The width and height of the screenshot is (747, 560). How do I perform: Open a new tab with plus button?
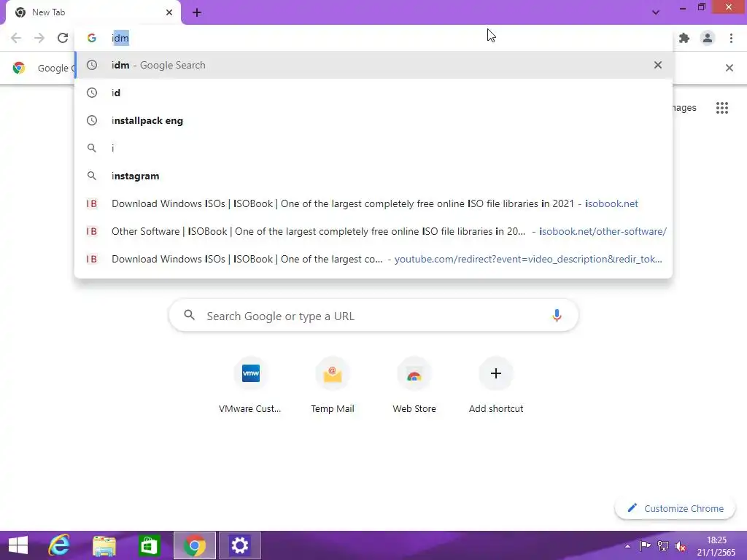click(x=197, y=13)
